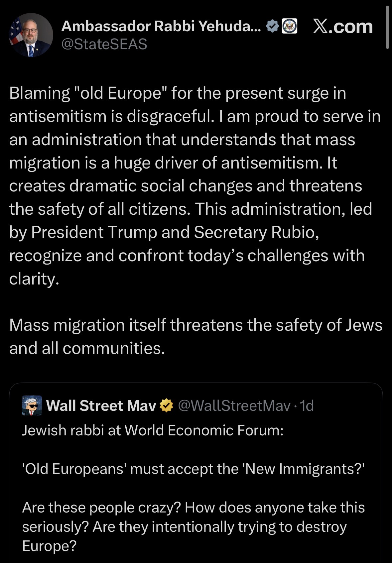Open Ambassador Rabbi Yehuda's profile picture

[x=31, y=35]
